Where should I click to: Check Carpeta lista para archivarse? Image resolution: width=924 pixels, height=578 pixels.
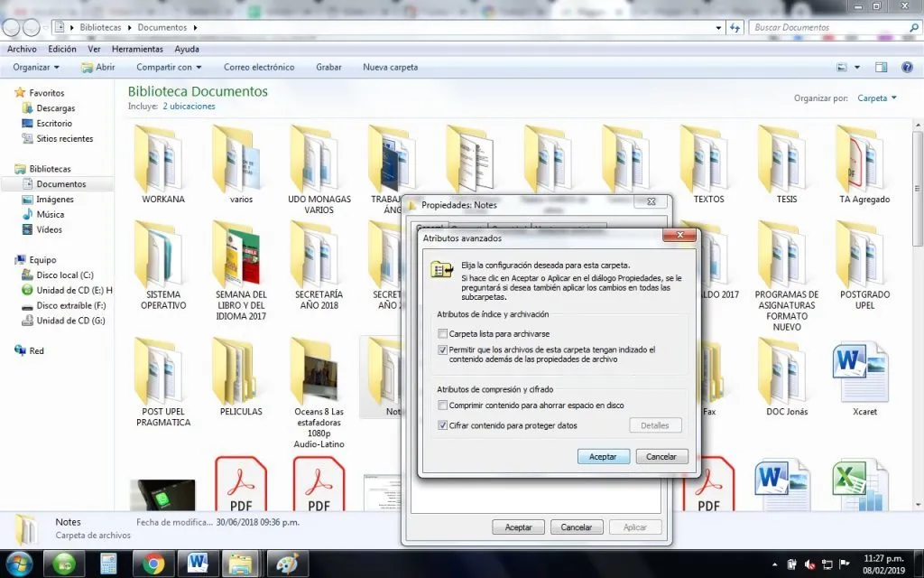(x=443, y=333)
